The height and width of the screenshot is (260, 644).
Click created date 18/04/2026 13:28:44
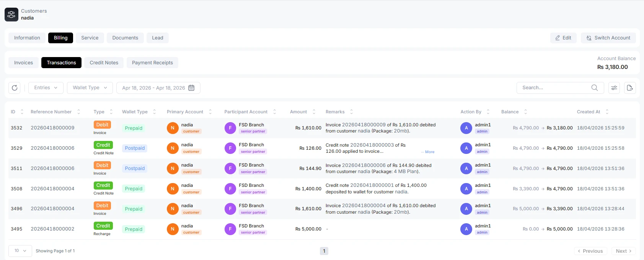[x=601, y=209]
